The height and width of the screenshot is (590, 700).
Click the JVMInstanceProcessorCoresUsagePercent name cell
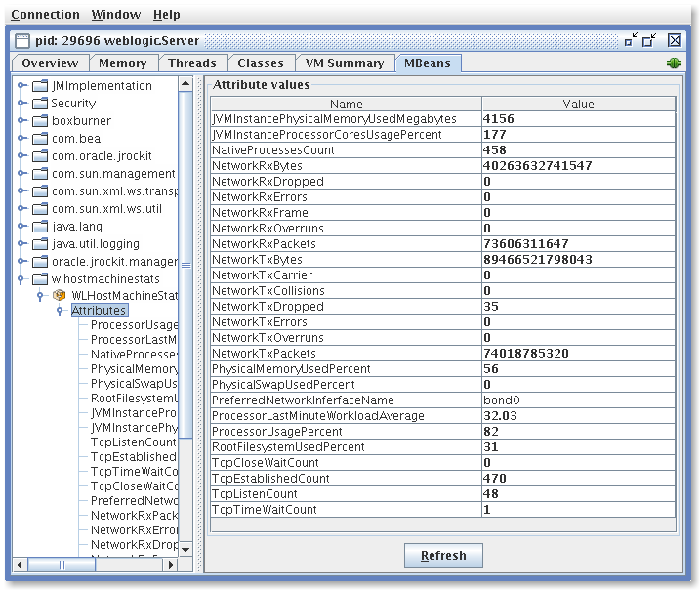tap(346, 135)
